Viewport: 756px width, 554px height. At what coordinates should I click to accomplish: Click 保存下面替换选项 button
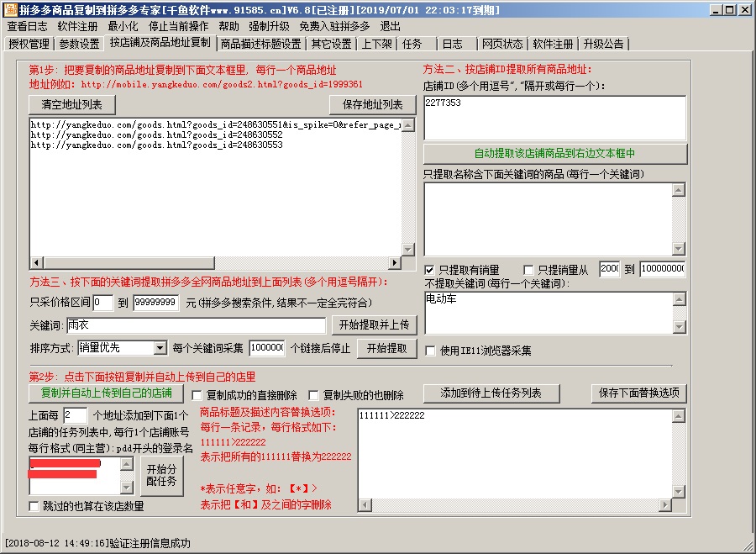click(x=639, y=393)
